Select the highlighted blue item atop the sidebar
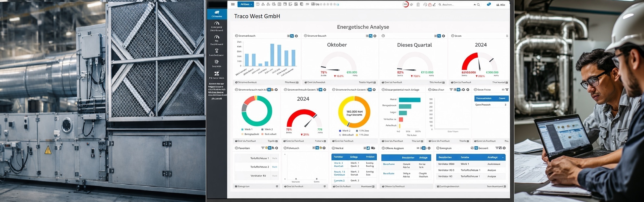The height and width of the screenshot is (202, 644). 217,14
